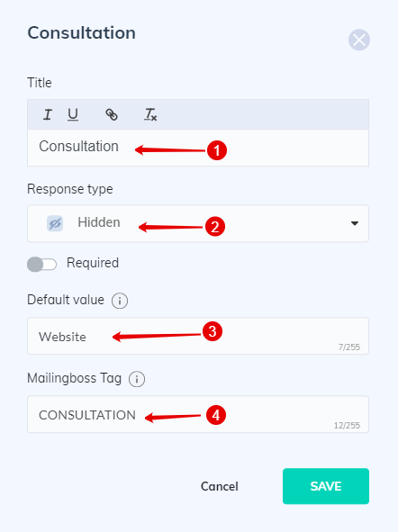The width and height of the screenshot is (398, 532).
Task: Click the Required label text
Action: [93, 263]
